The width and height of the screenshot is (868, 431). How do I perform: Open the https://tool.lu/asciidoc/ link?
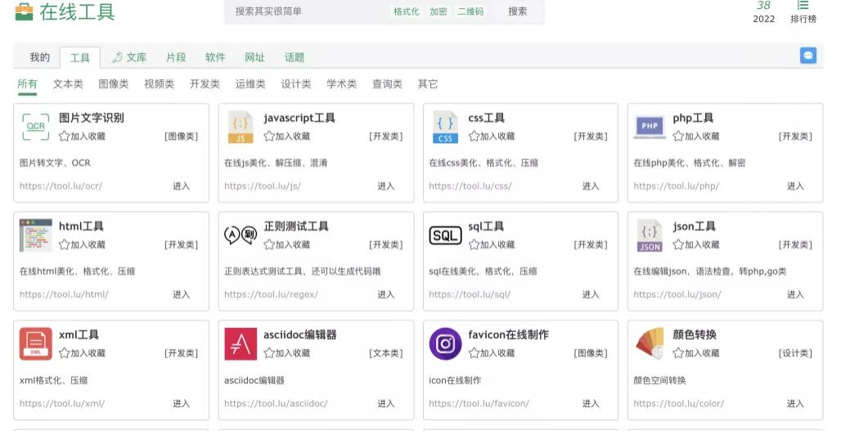(x=276, y=403)
